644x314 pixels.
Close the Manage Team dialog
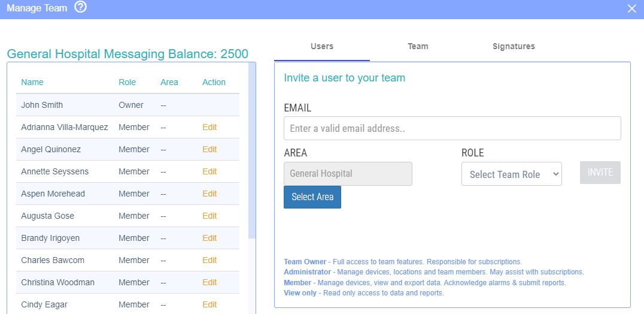[x=631, y=8]
